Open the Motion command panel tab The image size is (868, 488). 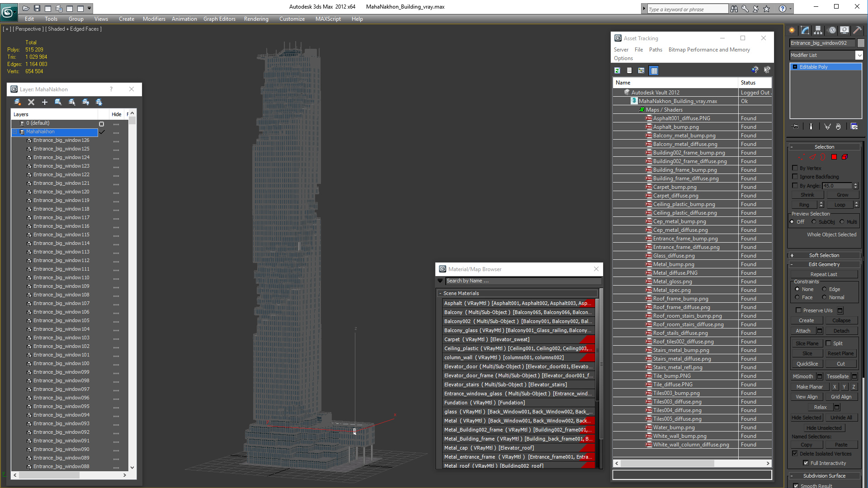point(832,30)
